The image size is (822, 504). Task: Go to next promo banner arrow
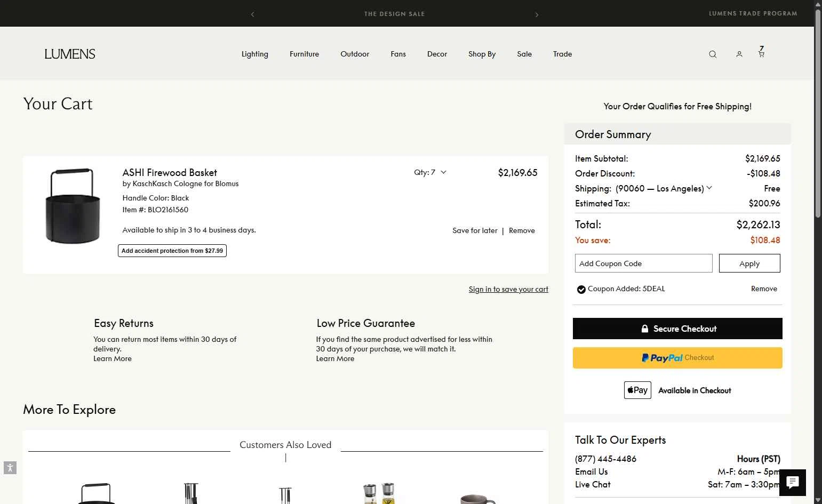coord(537,14)
